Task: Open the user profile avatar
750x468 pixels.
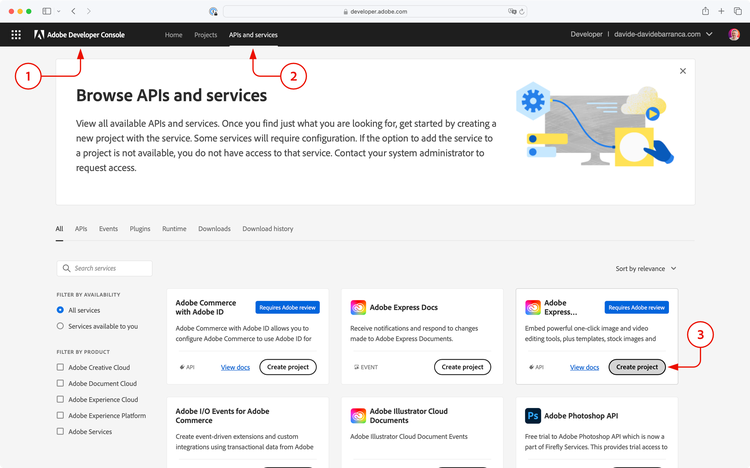Action: click(734, 35)
